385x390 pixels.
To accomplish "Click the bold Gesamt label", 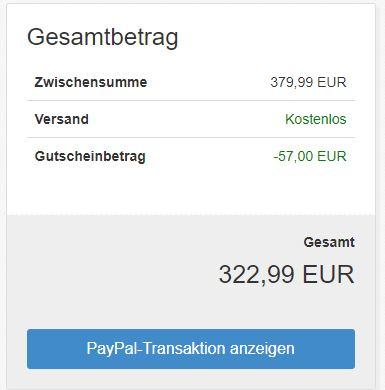I will point(329,242).
